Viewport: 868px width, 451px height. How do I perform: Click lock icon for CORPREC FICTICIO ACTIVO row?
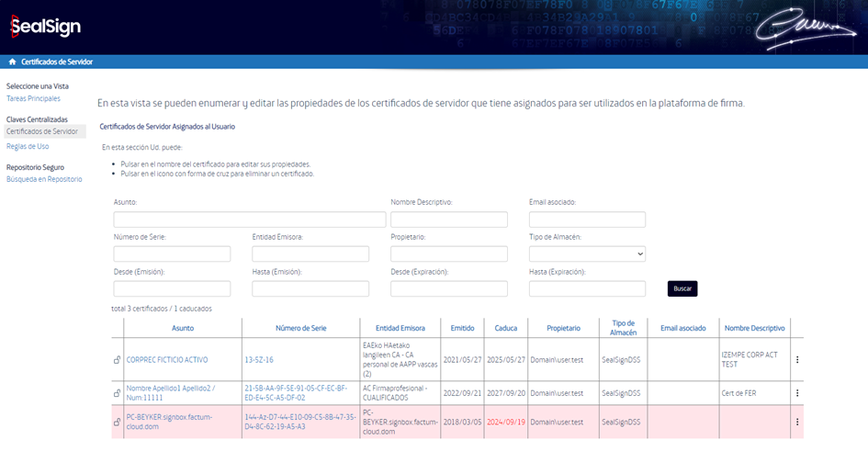pyautogui.click(x=117, y=360)
